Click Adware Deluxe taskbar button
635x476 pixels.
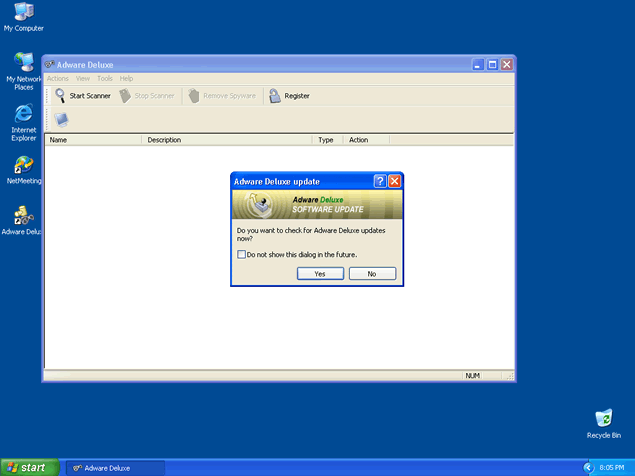pos(112,467)
